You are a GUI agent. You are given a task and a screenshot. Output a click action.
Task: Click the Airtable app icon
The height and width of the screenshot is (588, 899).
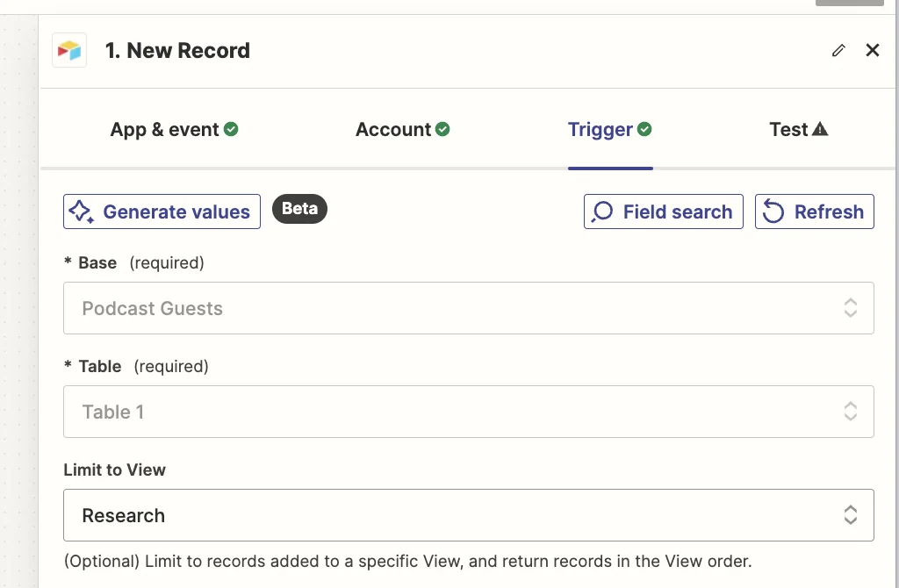(69, 50)
